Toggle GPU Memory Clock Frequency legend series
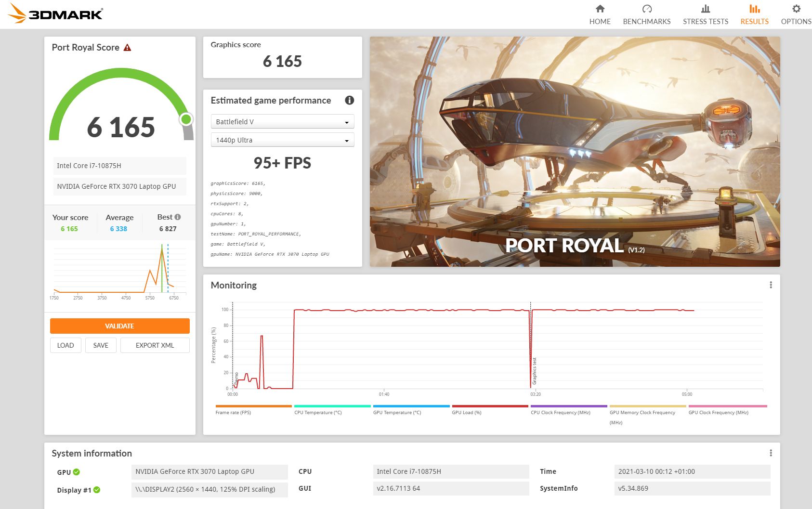Viewport: 812px width, 509px height. tap(648, 415)
